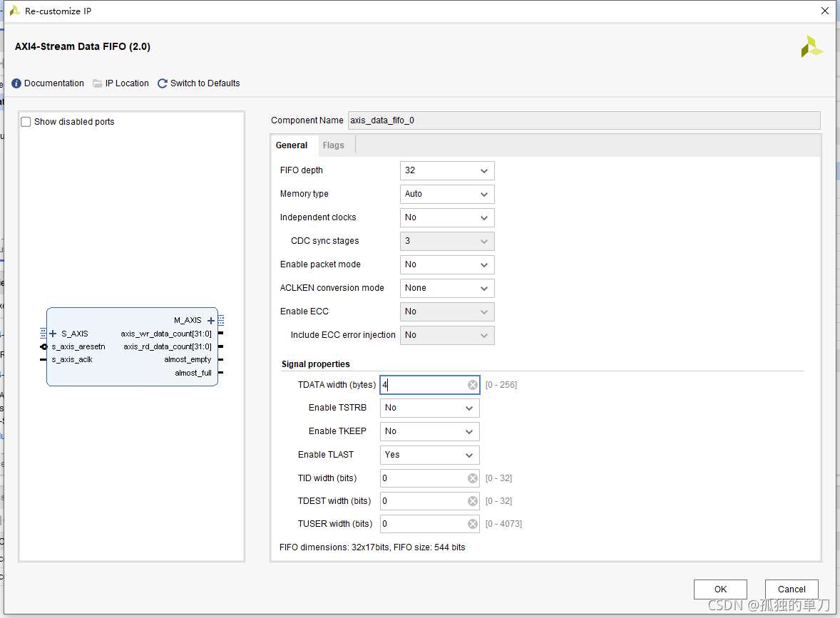Enable Show disabled ports checkbox
Viewport: 840px width, 618px height.
pyautogui.click(x=26, y=122)
